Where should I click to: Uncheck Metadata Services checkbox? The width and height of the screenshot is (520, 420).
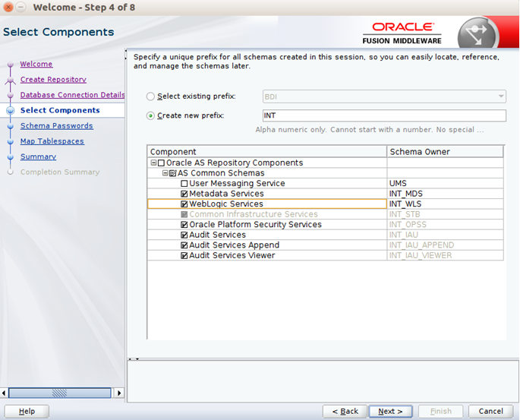[184, 194]
